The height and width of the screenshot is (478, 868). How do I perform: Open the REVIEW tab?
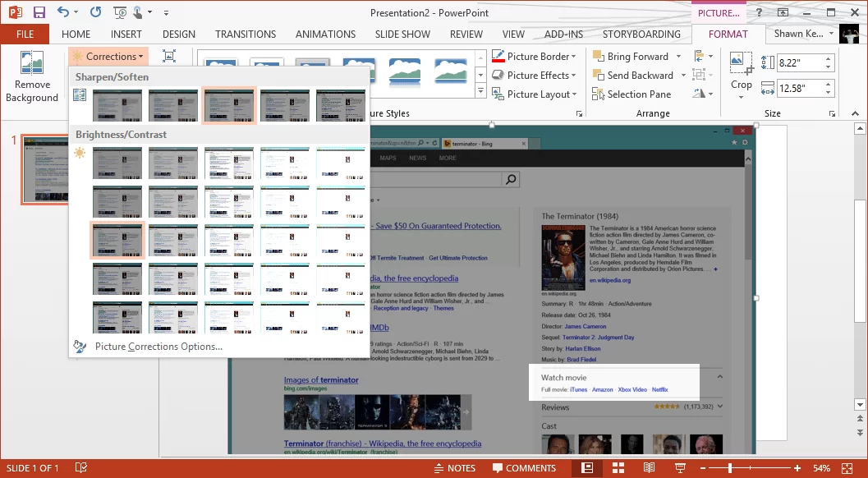click(466, 34)
